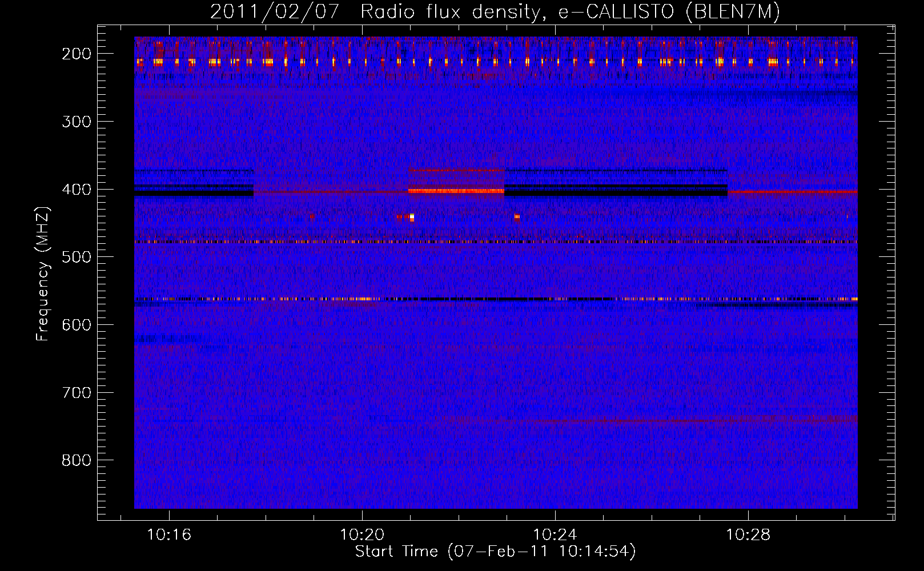924x571 pixels.
Task: Click the plot title '2011/02/07 Radio flux density'
Action: pos(495,11)
